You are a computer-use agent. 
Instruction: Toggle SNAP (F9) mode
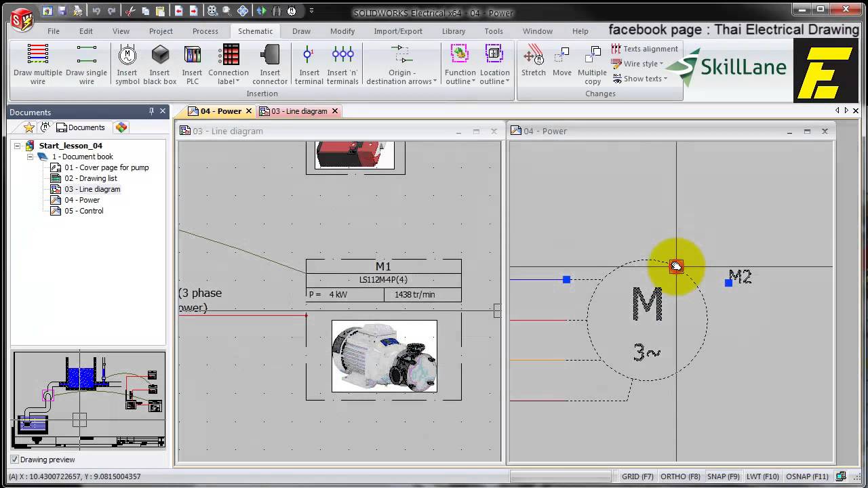(723, 476)
